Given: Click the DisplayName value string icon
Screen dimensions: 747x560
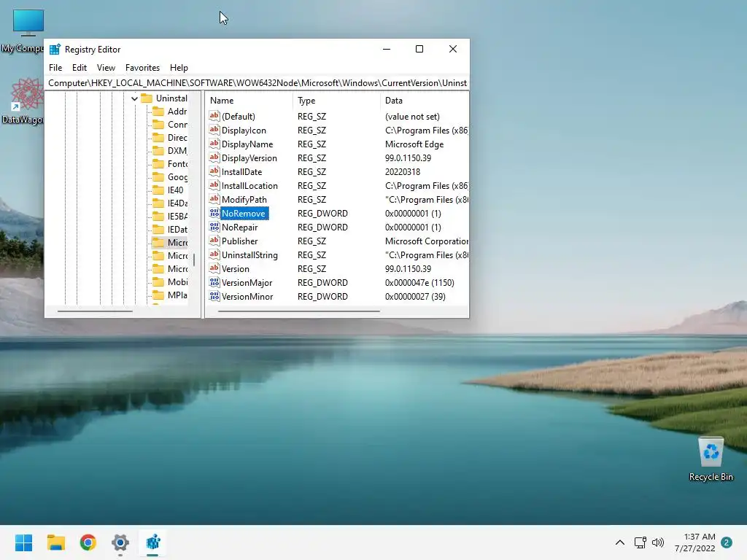Looking at the screenshot, I should click(214, 144).
